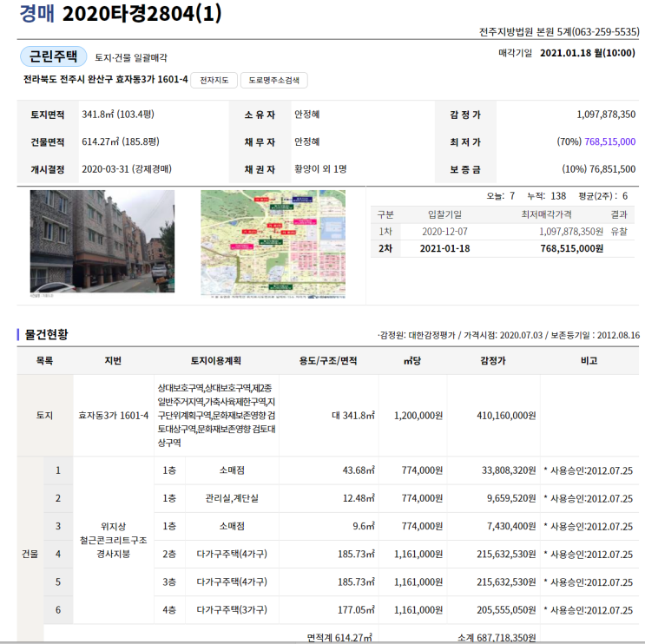Click 3층 다가구주택(4가구) cell
Viewport: 645px width, 644px height.
(x=232, y=582)
